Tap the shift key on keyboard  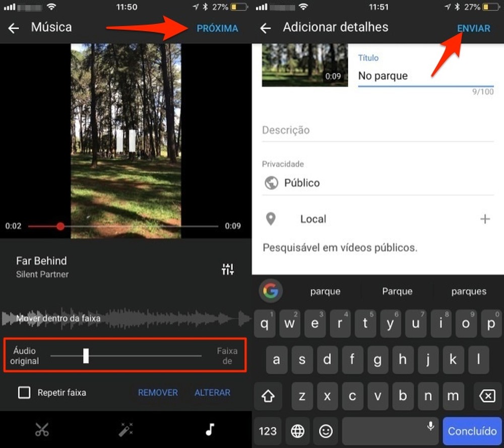[x=268, y=396]
